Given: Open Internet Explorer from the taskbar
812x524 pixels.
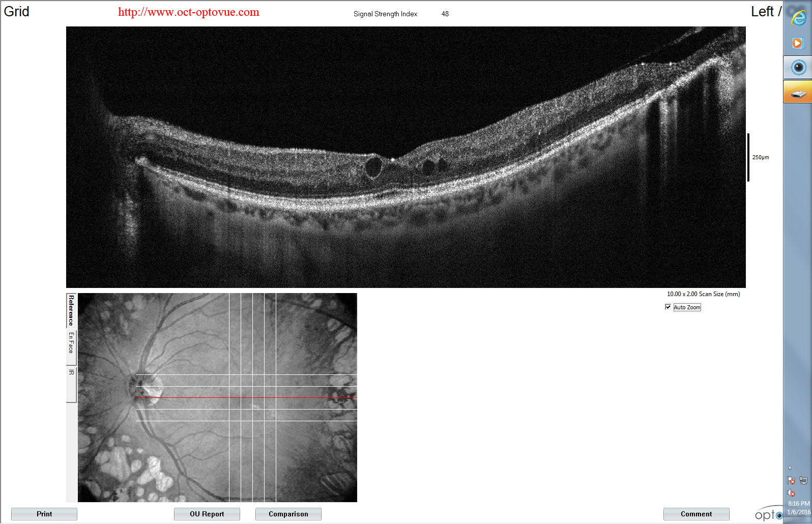Looking at the screenshot, I should pos(798,18).
